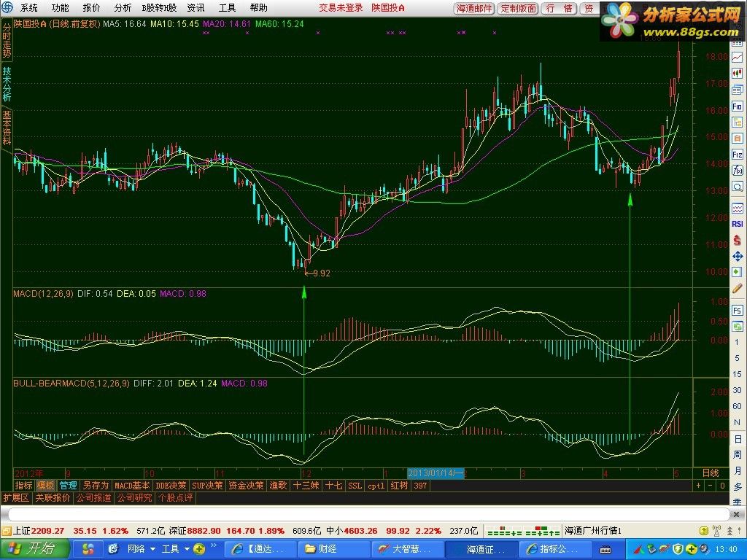
Task: Switch to 60-minute period
Action: tap(737, 406)
